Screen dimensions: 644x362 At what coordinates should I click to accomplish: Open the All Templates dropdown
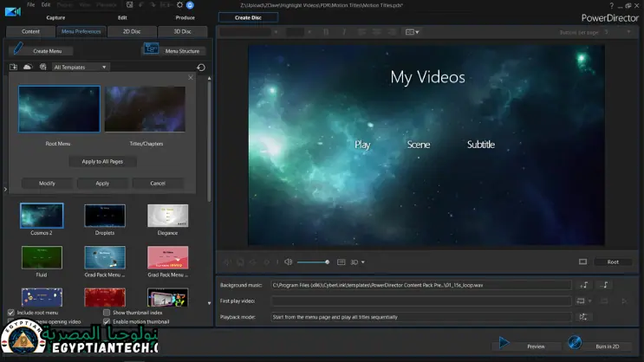click(x=80, y=67)
